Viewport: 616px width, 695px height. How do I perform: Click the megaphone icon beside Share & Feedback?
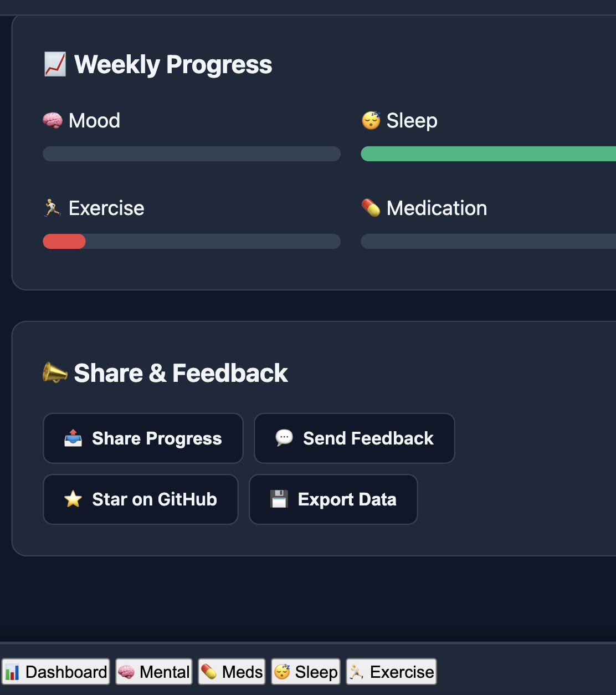[x=54, y=372]
